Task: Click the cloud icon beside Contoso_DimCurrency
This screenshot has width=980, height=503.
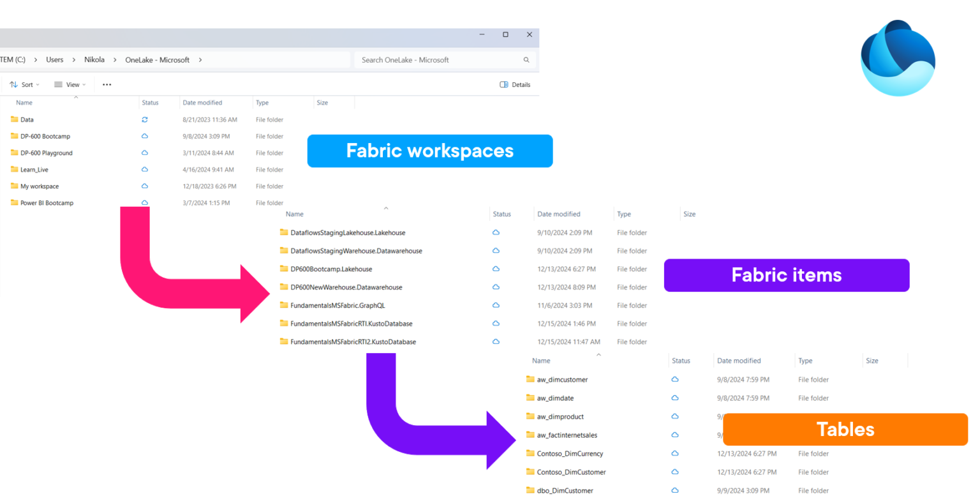Action: pos(674,453)
